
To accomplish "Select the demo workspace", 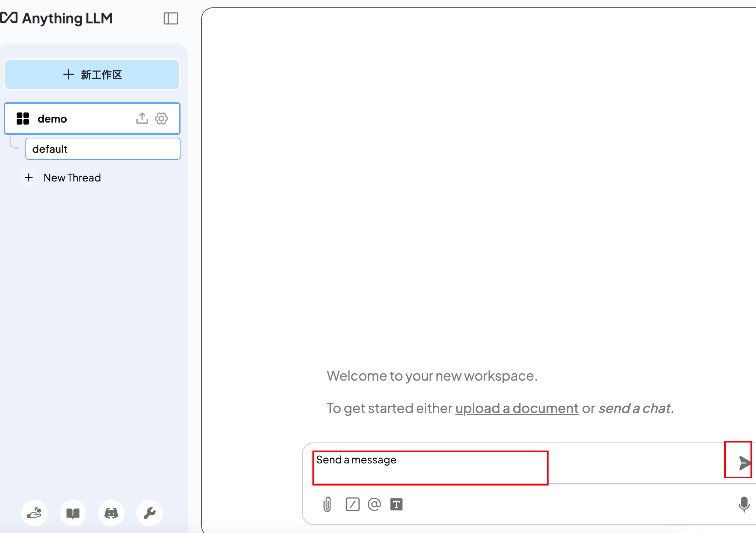I will [52, 119].
